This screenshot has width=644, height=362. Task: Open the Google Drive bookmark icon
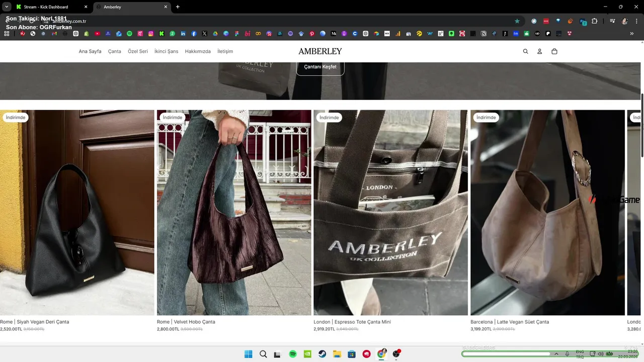215,34
